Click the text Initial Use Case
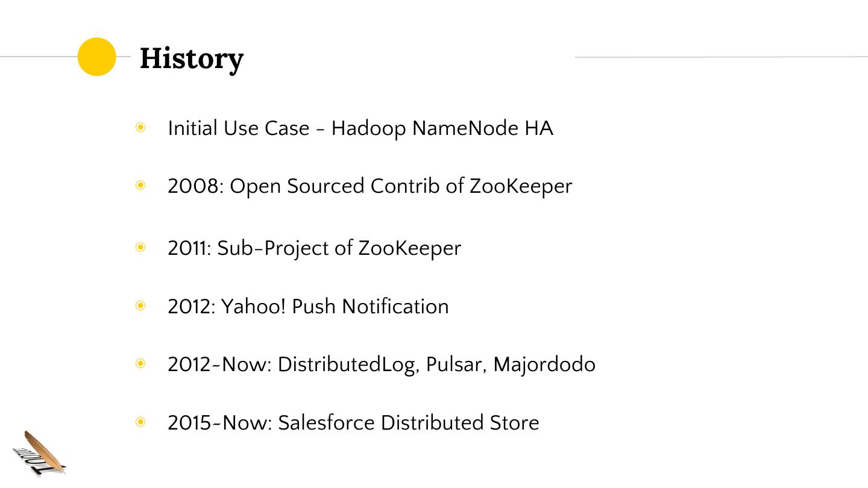This screenshot has height=488, width=868. coord(238,128)
